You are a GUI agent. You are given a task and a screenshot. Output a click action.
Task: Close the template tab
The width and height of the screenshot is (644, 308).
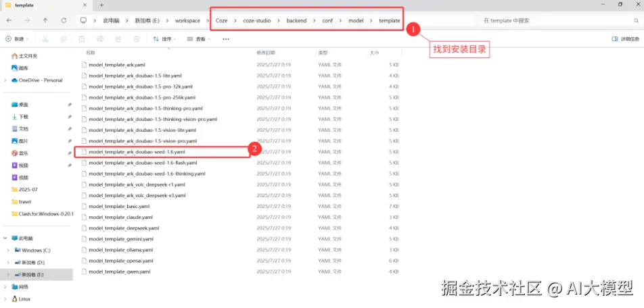point(85,5)
